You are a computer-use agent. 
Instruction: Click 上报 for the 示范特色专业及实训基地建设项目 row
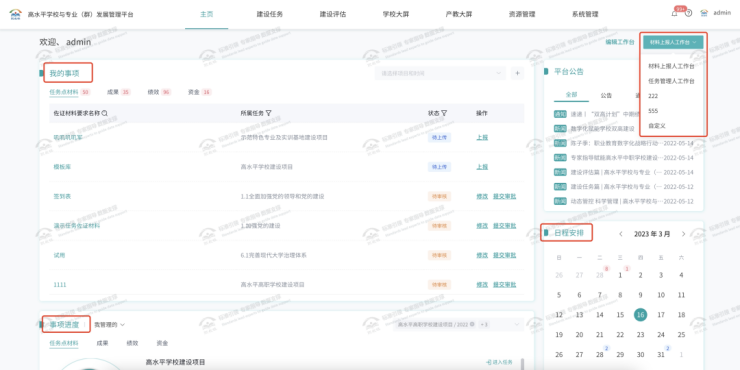pos(482,137)
